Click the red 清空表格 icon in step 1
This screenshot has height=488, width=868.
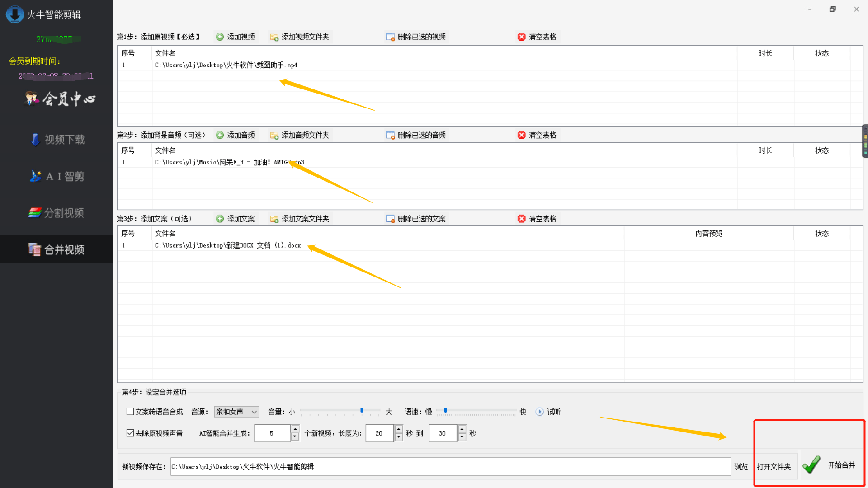(522, 37)
